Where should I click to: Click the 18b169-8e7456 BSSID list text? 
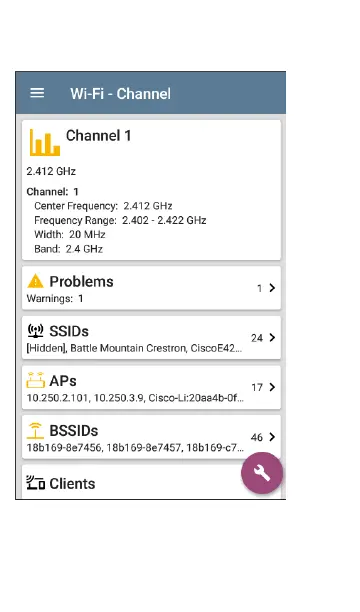coord(135,447)
